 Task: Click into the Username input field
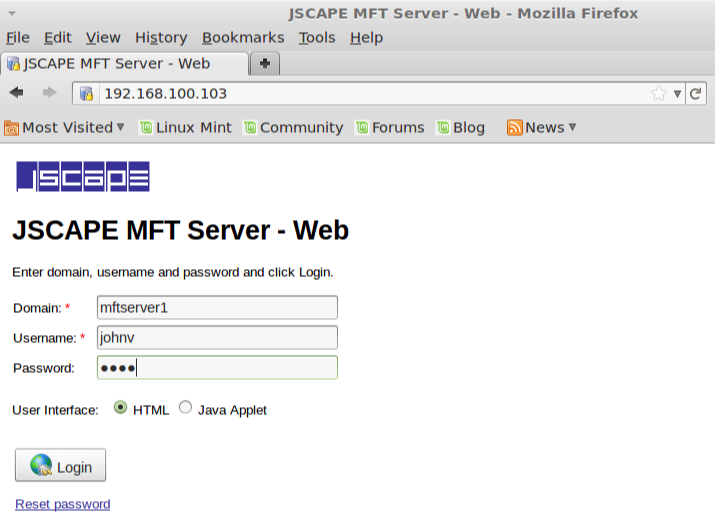(218, 337)
